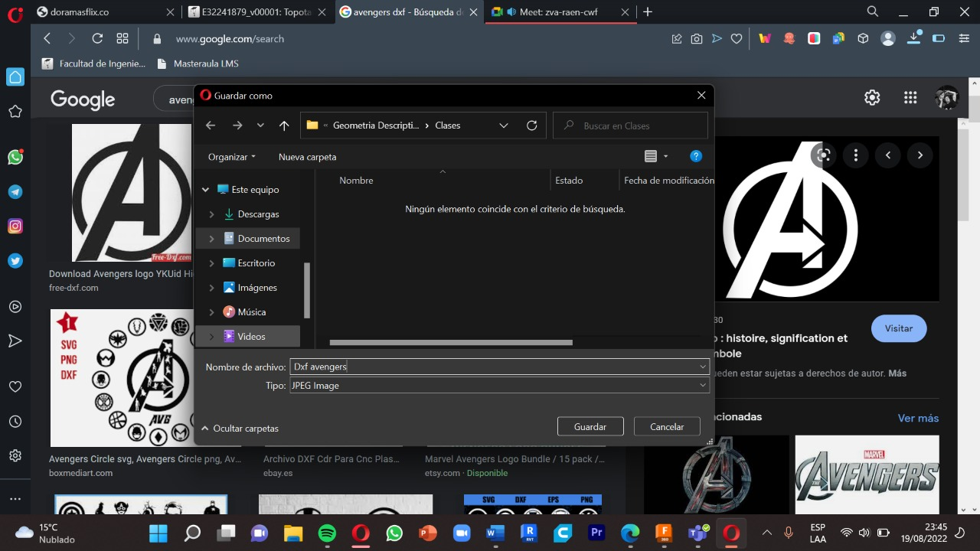Open the heart pinboards icon in sidebar
Screen dimensions: 980x551
(x=15, y=386)
